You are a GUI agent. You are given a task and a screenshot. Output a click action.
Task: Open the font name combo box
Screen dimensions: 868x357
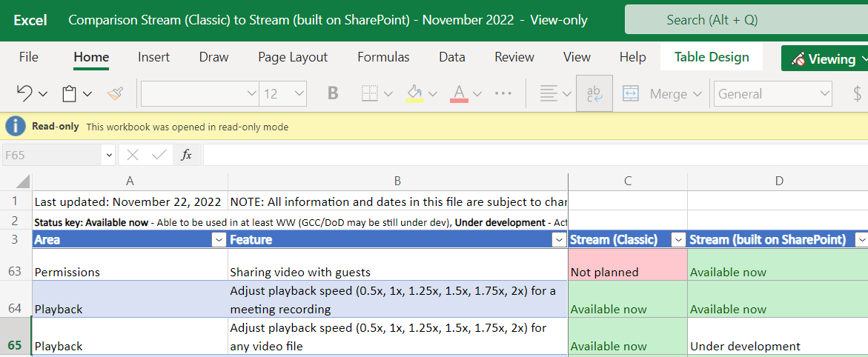click(x=200, y=93)
